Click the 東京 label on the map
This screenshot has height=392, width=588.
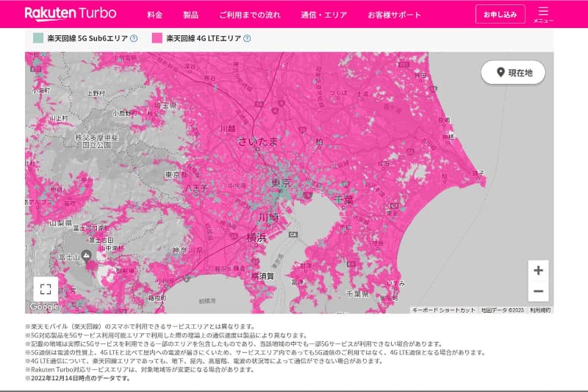pyautogui.click(x=281, y=182)
